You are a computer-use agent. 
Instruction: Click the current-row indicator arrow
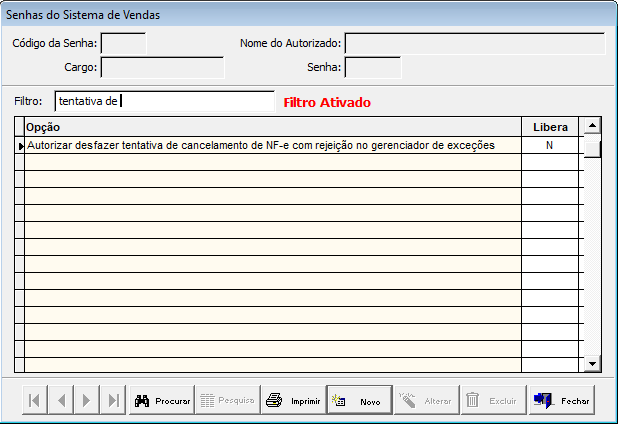click(x=20, y=146)
